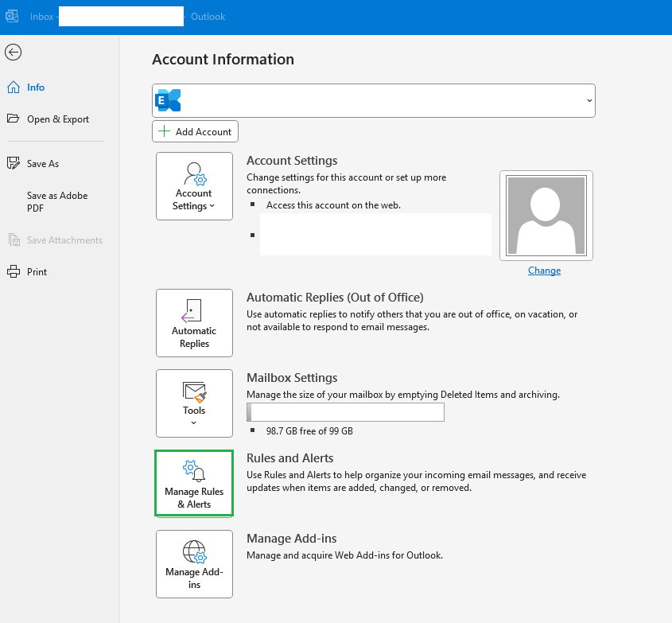The image size is (672, 623).
Task: Click the Print printer icon
Action: pyautogui.click(x=14, y=271)
